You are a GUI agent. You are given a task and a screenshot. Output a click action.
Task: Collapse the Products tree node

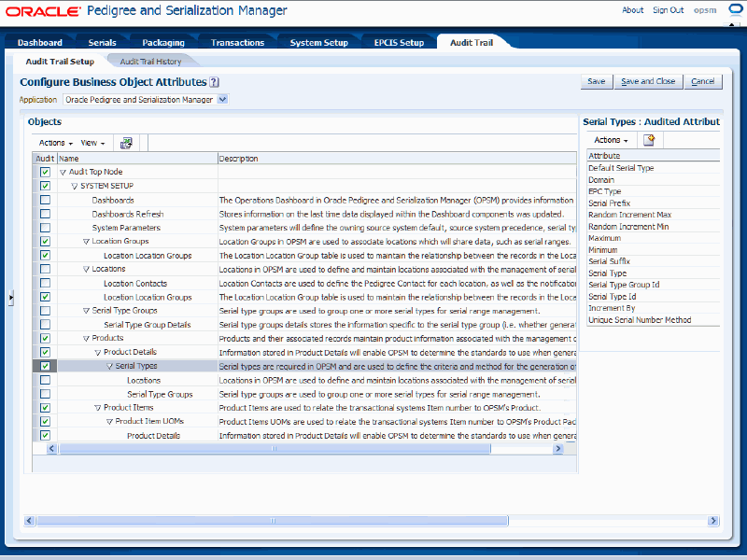86,339
